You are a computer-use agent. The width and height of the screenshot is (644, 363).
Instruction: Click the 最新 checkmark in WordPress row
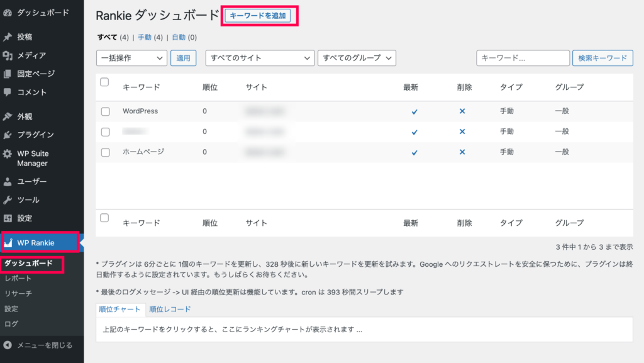pyautogui.click(x=414, y=112)
